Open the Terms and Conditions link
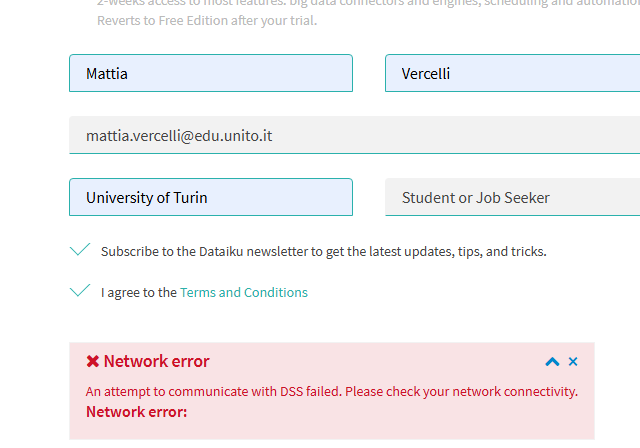This screenshot has width=640, height=448. pos(244,293)
